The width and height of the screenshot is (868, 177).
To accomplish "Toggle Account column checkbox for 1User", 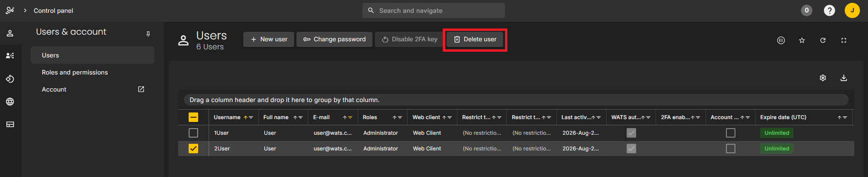I will [731, 133].
